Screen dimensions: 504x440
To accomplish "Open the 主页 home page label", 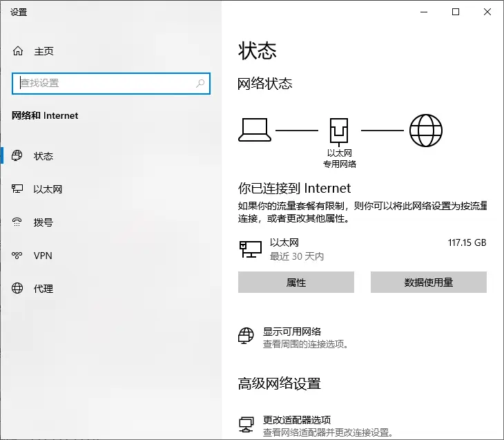I will [x=43, y=51].
